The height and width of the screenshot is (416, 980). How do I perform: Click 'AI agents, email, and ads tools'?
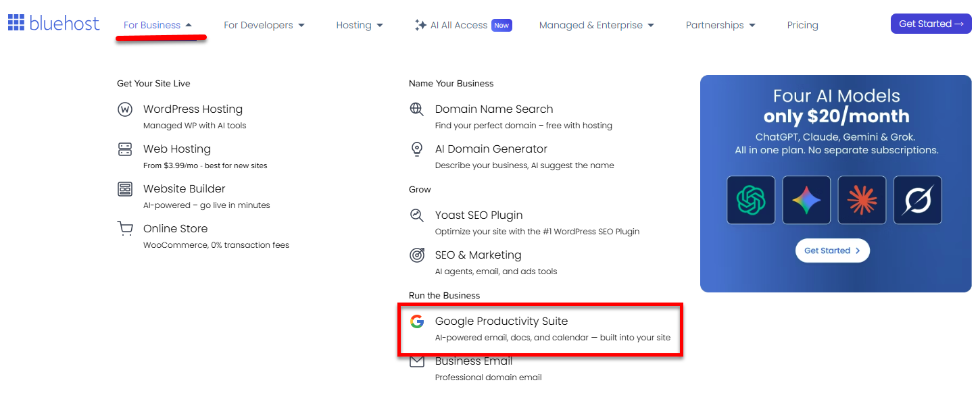click(496, 271)
